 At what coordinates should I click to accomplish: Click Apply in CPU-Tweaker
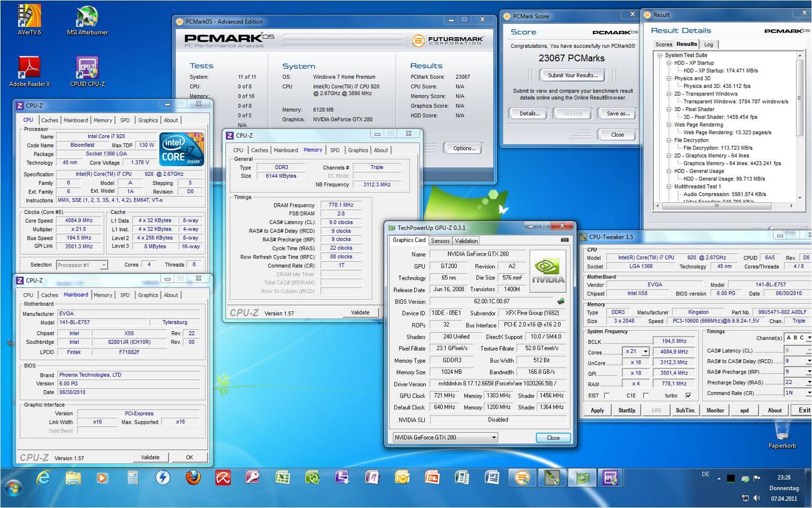coord(597,410)
